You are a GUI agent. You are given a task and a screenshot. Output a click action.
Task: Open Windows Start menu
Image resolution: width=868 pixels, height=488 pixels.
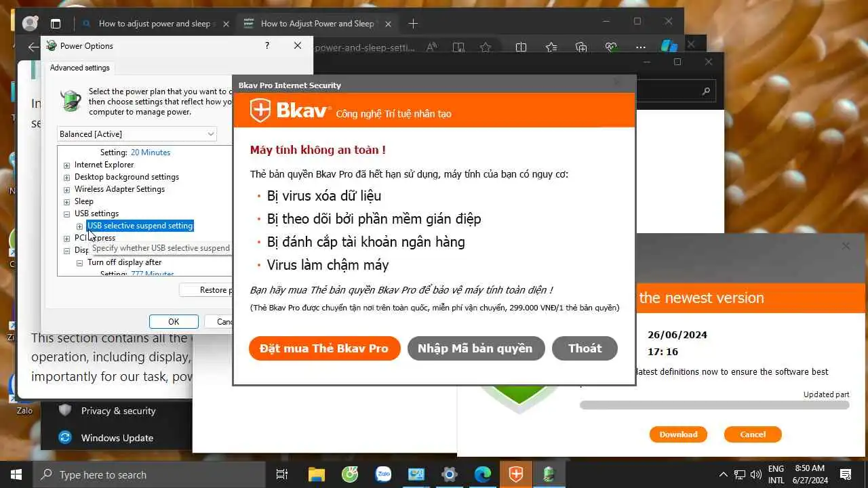[16, 474]
